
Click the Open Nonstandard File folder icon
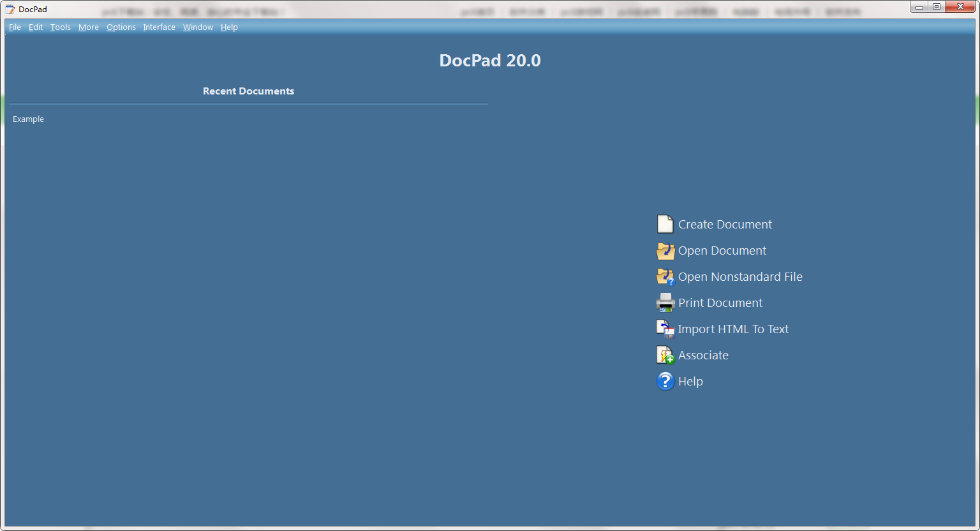click(665, 277)
